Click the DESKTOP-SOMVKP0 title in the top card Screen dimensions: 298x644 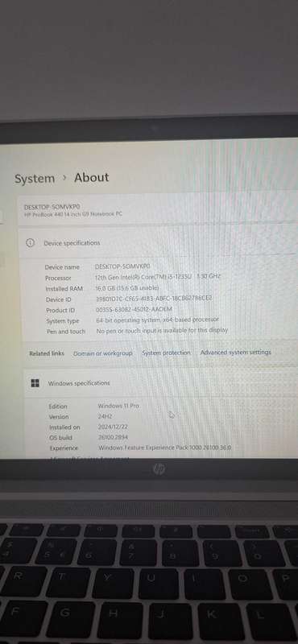point(52,207)
